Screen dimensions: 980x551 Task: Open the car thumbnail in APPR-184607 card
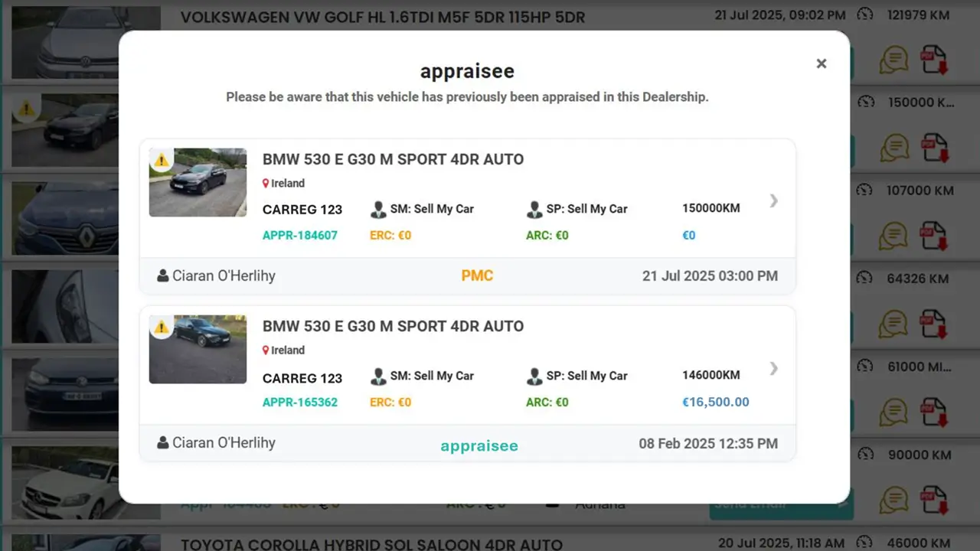tap(198, 182)
